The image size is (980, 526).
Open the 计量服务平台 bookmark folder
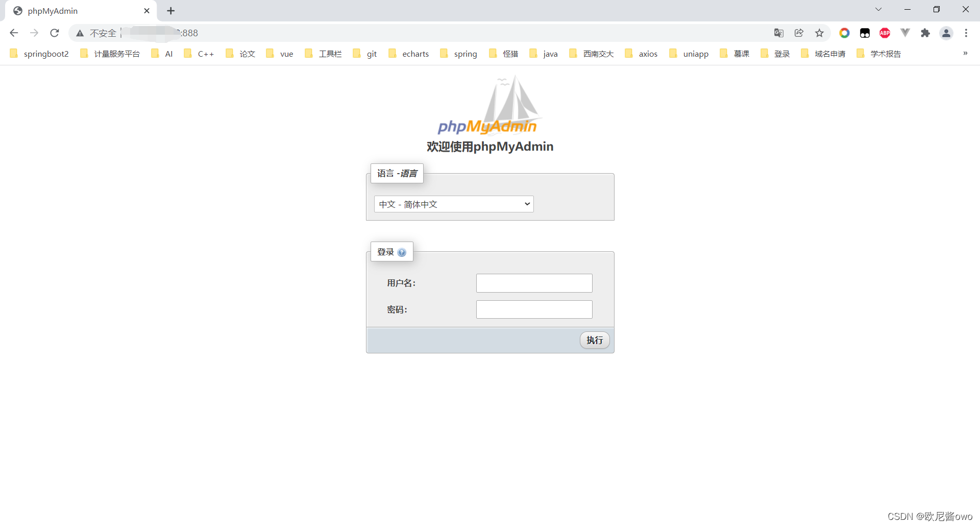[x=110, y=54]
